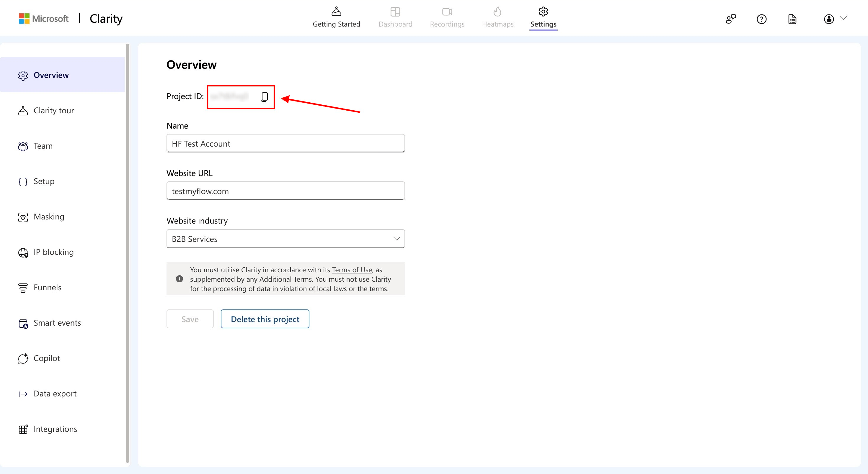
Task: Click the Funnels icon
Action: pos(23,288)
